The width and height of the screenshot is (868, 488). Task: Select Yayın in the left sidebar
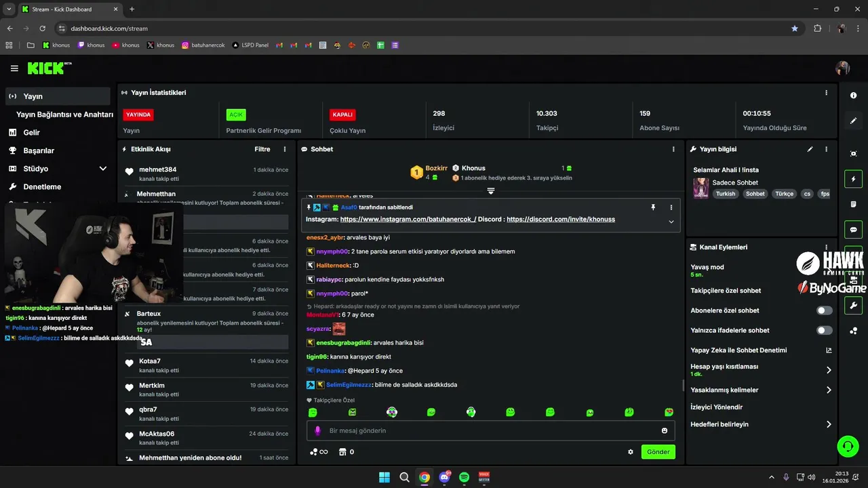[x=58, y=96]
